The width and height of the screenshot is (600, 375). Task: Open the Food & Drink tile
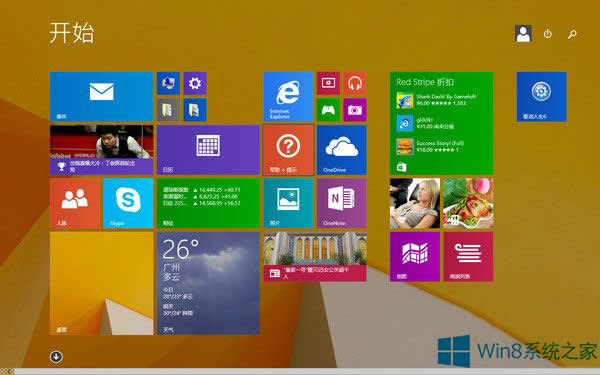click(468, 203)
